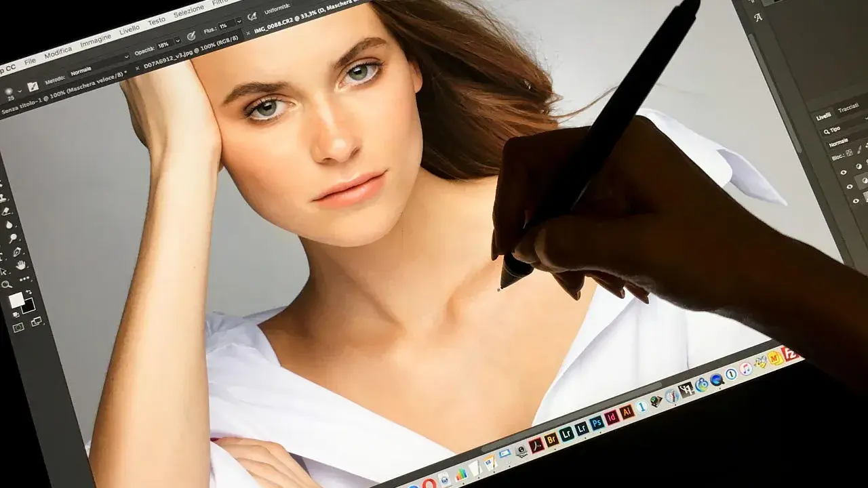Toggle visibility eye of second layer
The image size is (868, 488).
849,187
